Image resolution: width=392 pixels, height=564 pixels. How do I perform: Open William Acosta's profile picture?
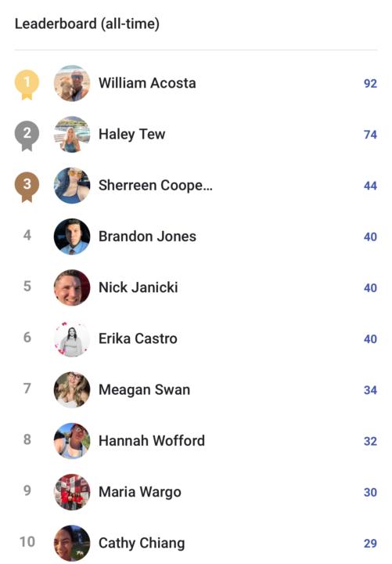(72, 84)
